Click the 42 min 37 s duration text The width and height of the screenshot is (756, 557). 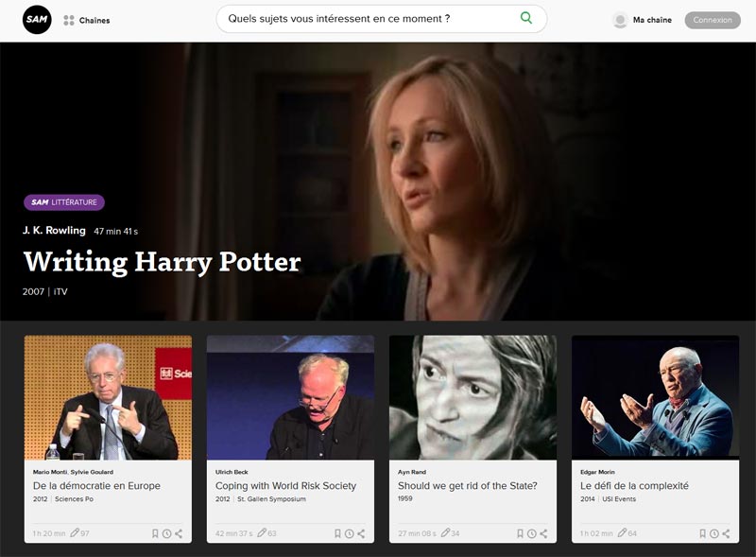(233, 533)
